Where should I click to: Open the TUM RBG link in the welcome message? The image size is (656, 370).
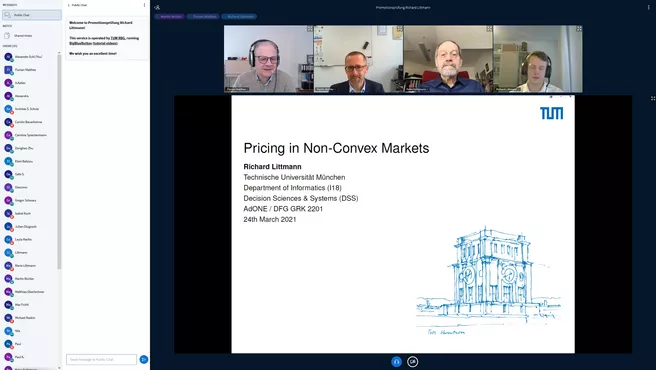click(118, 38)
